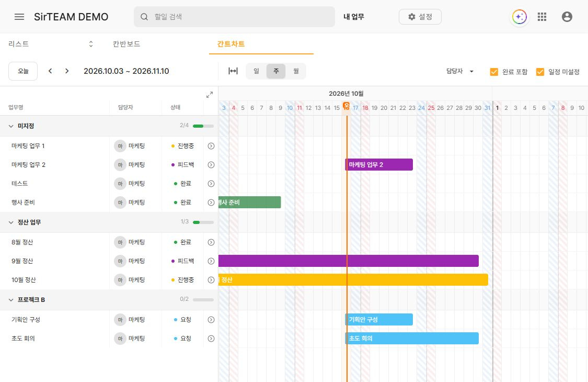Expand the task list panel fullscreen icon

(210, 95)
